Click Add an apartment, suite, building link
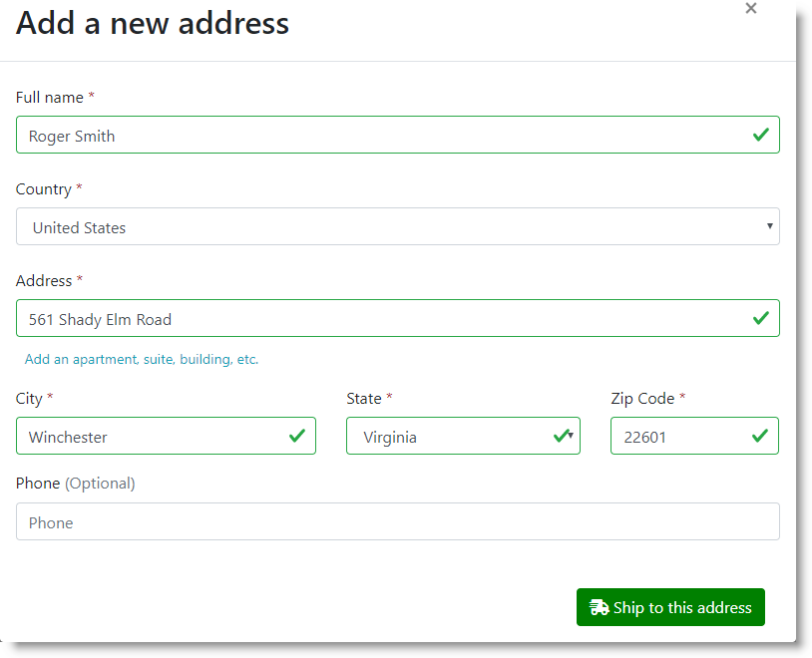Image resolution: width=812 pixels, height=658 pixels. 142,359
